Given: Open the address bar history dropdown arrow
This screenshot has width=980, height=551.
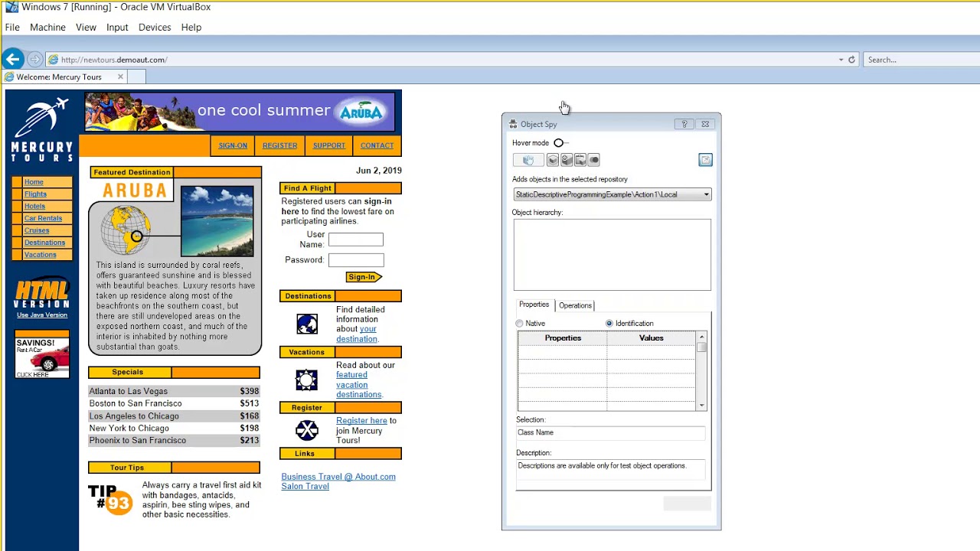Looking at the screenshot, I should pyautogui.click(x=841, y=60).
